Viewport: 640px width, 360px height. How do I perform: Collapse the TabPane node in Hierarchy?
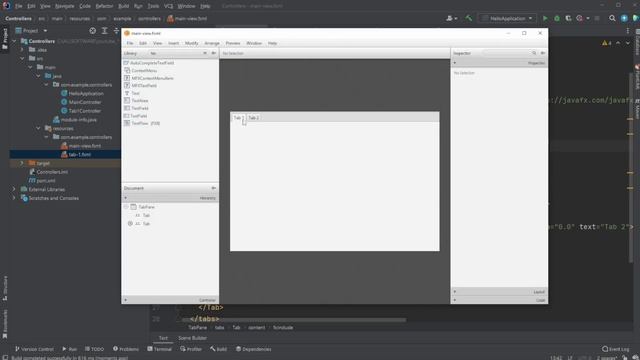[126, 207]
